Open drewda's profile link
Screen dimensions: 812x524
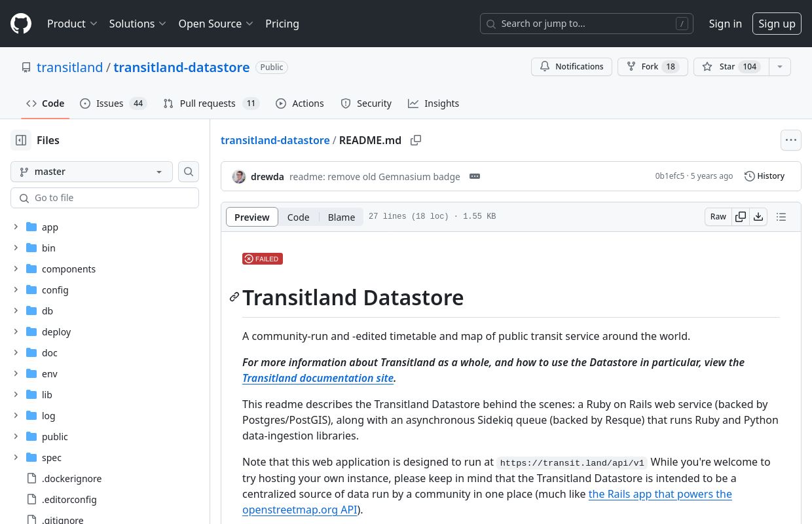[x=267, y=177]
